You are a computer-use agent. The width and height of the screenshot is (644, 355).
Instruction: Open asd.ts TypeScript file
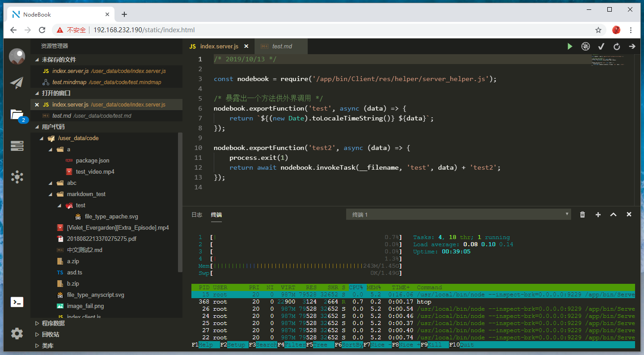tap(75, 273)
